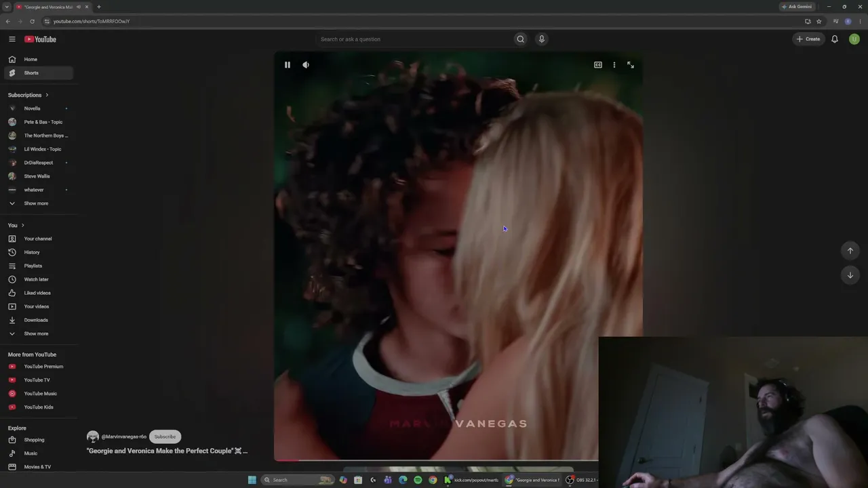Mute the Short's volume
Image resolution: width=868 pixels, height=488 pixels.
click(306, 65)
